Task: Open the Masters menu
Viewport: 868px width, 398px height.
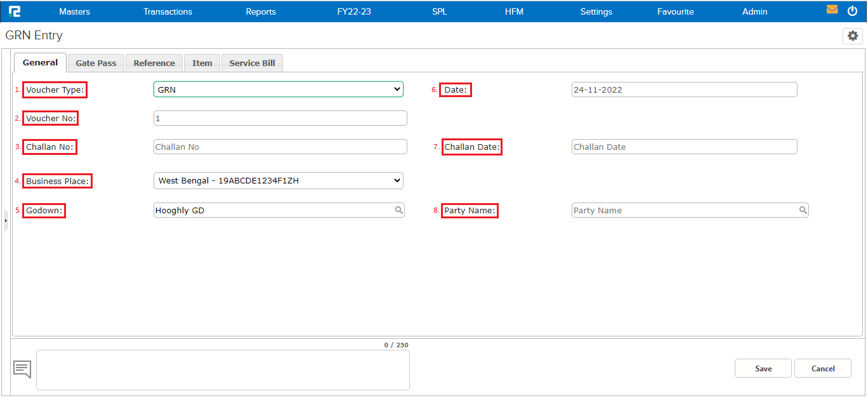Action: 74,11
